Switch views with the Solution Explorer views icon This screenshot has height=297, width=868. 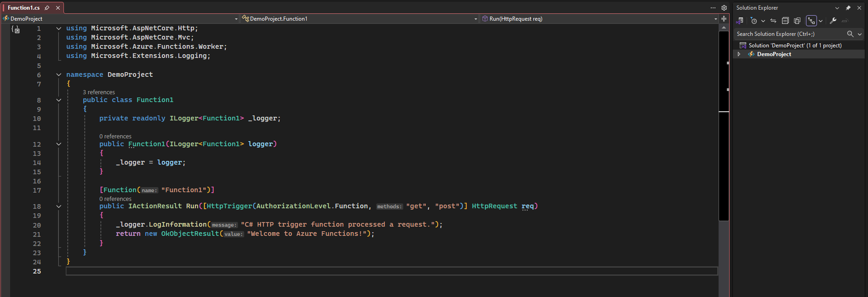pos(740,21)
